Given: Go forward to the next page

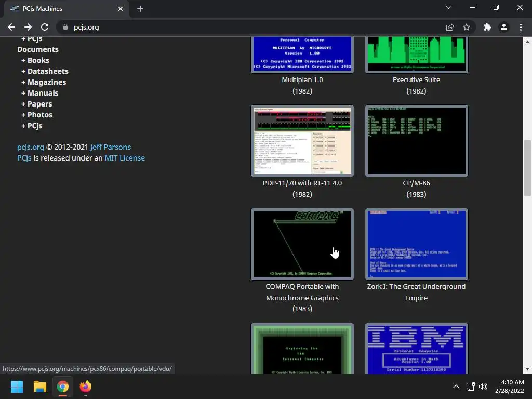Looking at the screenshot, I should point(28,27).
